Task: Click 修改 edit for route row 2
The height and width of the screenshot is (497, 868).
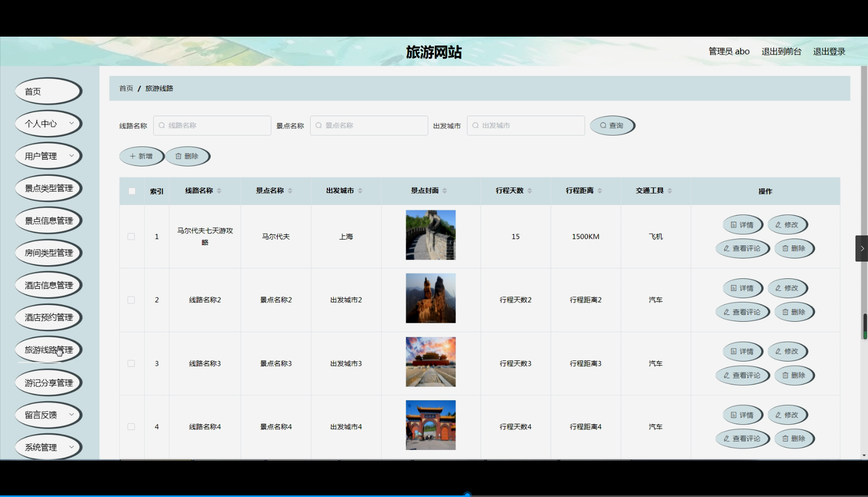Action: (787, 288)
